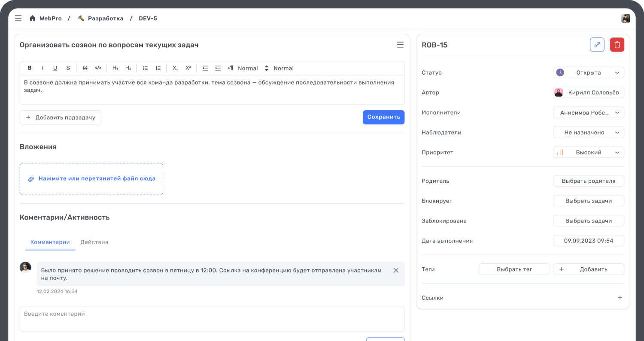Click the ROB-15 task identifier
Image resolution: width=644 pixels, height=341 pixels.
click(434, 45)
